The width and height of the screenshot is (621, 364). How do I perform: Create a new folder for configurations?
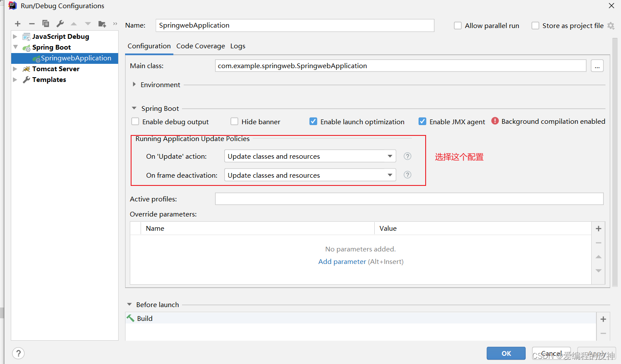tap(101, 24)
